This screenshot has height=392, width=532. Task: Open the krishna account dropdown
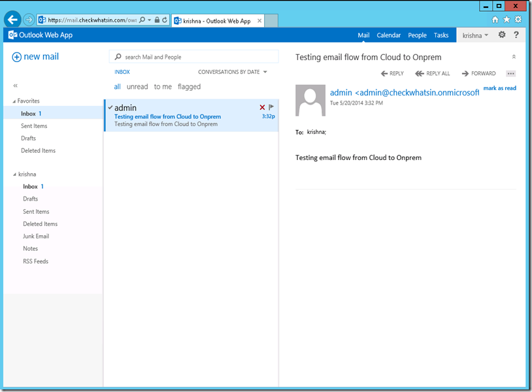tap(475, 35)
